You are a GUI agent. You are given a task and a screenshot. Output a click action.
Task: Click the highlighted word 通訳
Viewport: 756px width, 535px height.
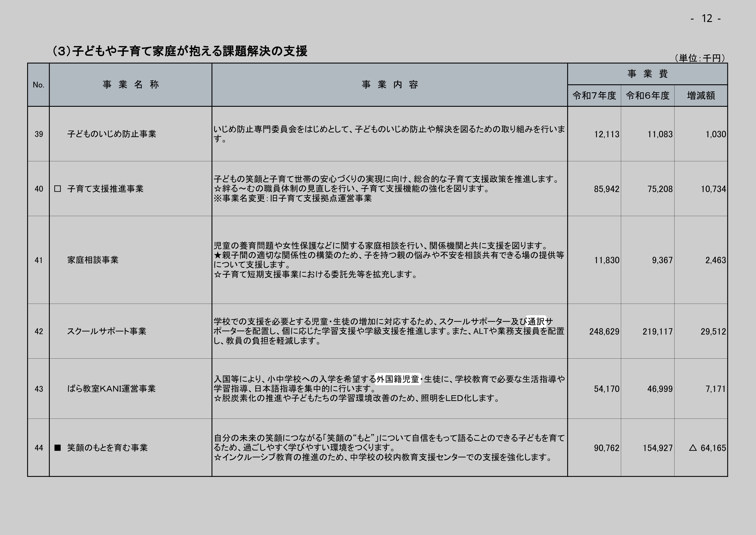tap(536, 322)
